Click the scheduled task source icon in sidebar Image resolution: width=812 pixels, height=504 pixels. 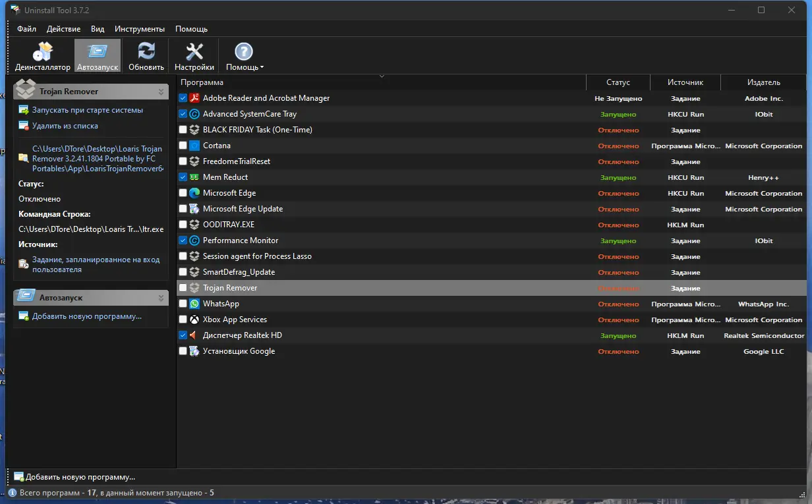tap(24, 264)
